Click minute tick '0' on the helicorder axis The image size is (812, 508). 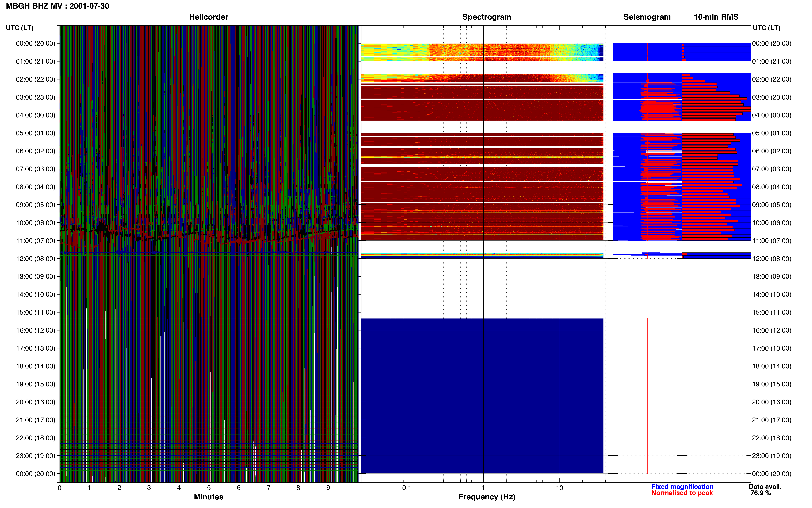click(x=59, y=487)
